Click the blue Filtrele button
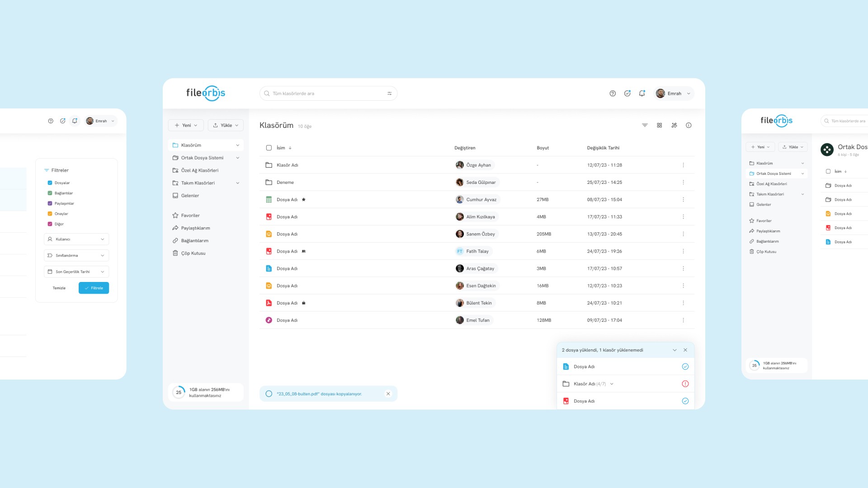Screen dimensions: 868x488 point(94,288)
